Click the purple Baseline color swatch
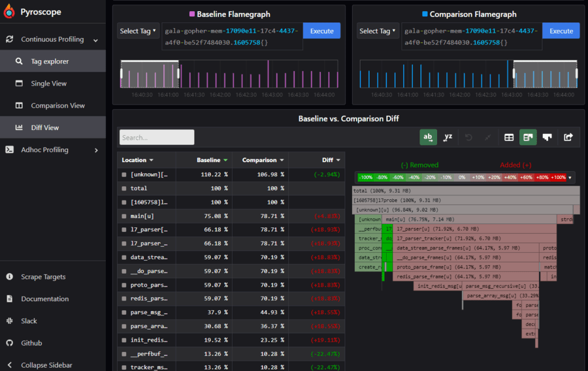This screenshot has width=588, height=371. [x=191, y=14]
